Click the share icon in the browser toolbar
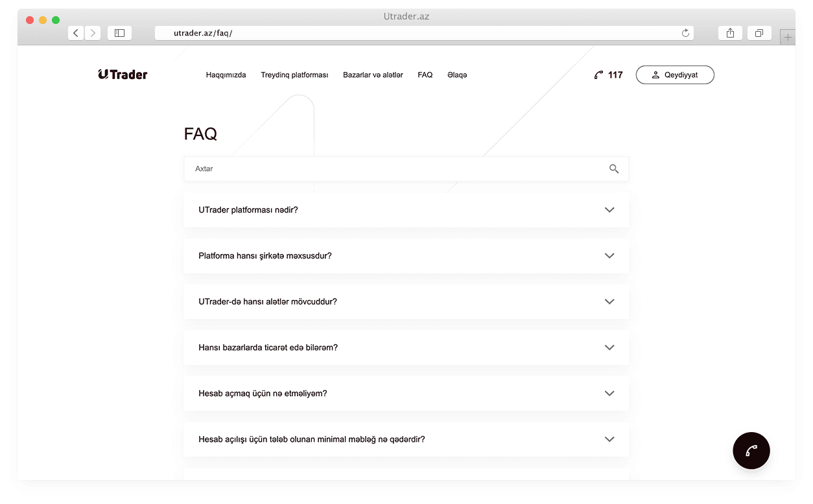The height and width of the screenshot is (504, 813). 730,32
